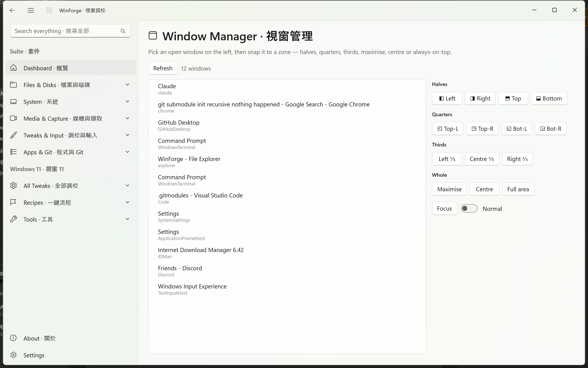Expand the Recipes chevron
This screenshot has width=588, height=368.
click(127, 202)
